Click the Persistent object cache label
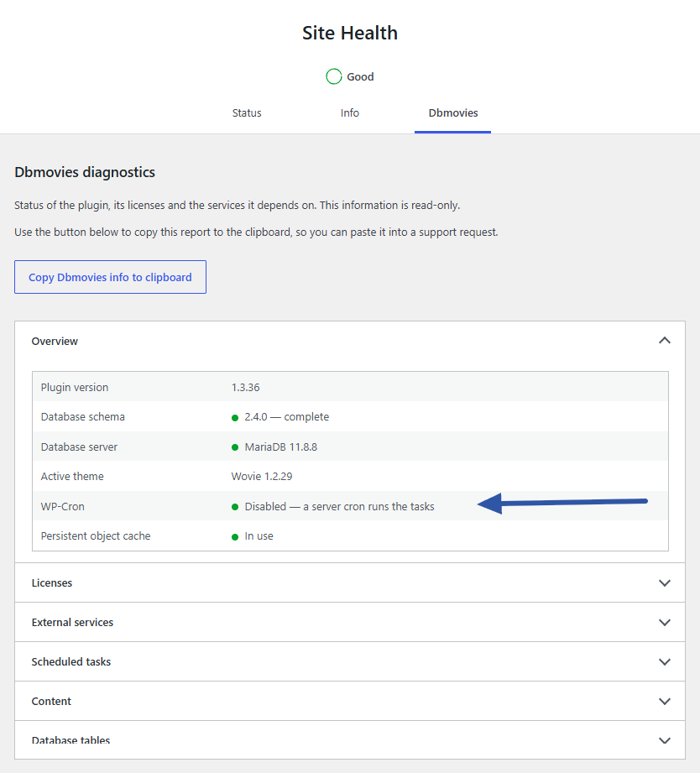The height and width of the screenshot is (773, 700). [96, 536]
